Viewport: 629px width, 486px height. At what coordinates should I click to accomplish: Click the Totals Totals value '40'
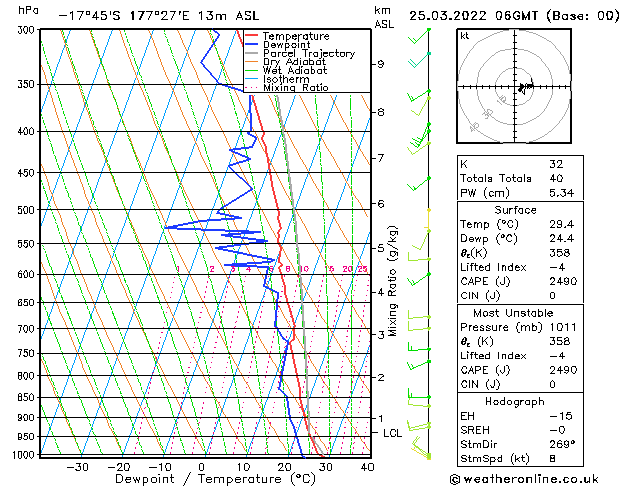point(556,178)
